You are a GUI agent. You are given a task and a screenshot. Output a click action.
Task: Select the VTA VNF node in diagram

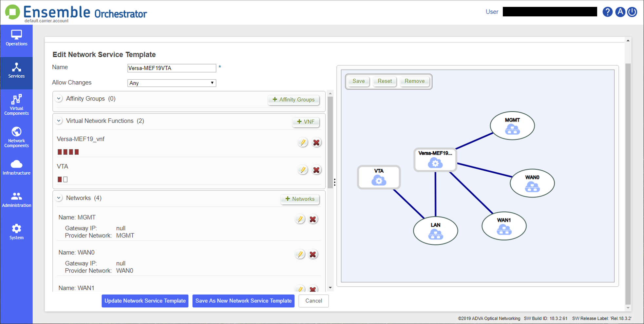coord(379,177)
